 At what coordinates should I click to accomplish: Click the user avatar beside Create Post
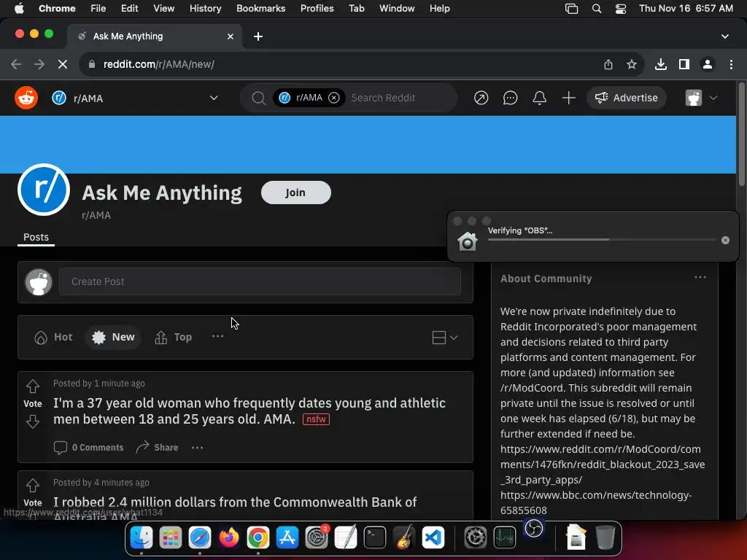pyautogui.click(x=39, y=282)
